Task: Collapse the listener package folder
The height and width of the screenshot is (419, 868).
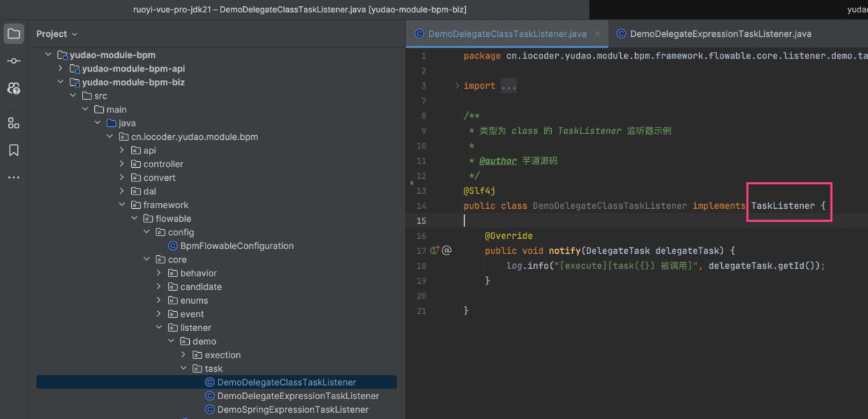Action: (x=158, y=328)
